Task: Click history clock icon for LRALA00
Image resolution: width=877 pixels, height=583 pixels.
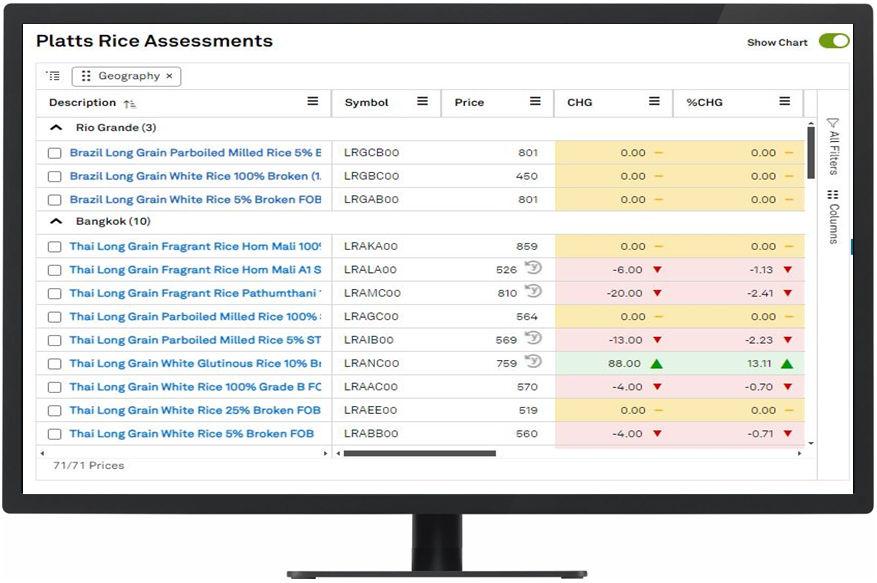Action: pyautogui.click(x=534, y=267)
